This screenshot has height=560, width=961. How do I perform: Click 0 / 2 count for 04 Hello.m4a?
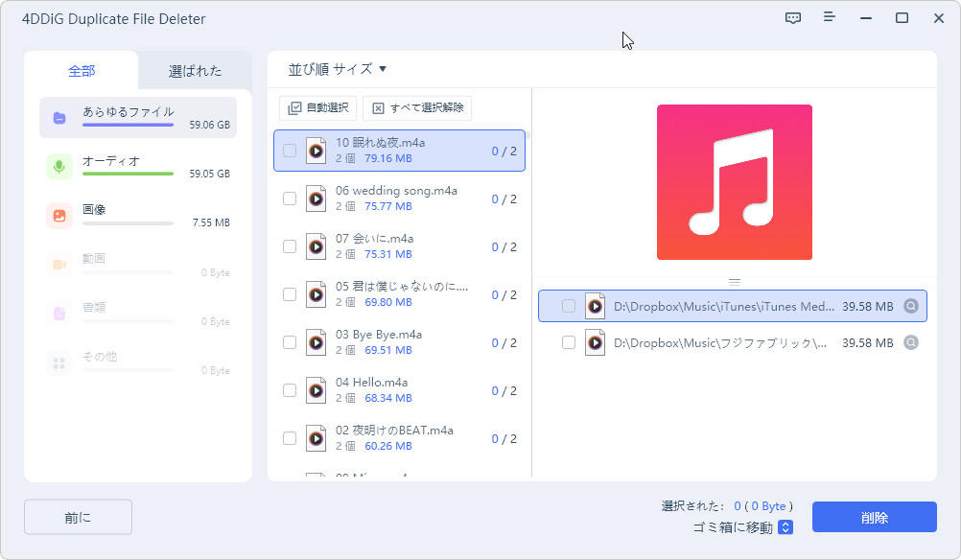click(x=504, y=391)
